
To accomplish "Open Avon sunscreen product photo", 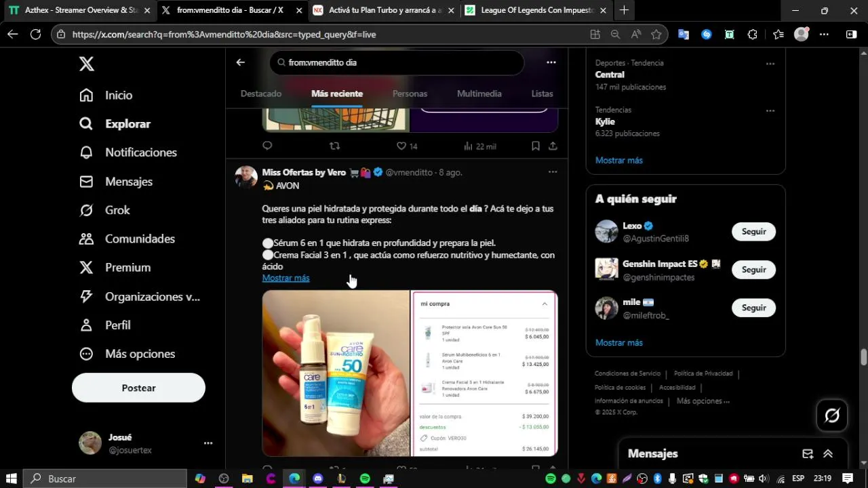I will click(x=336, y=373).
